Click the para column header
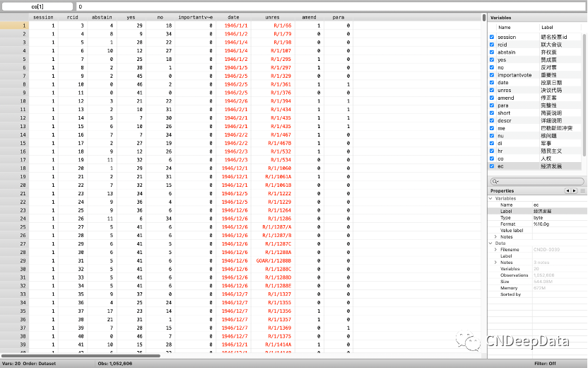The width and height of the screenshot is (588, 368). pos(339,17)
